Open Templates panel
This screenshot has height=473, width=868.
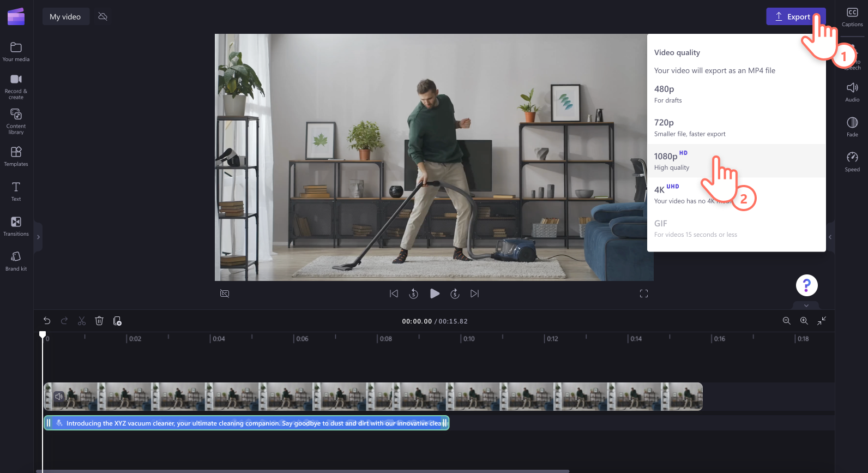16,156
